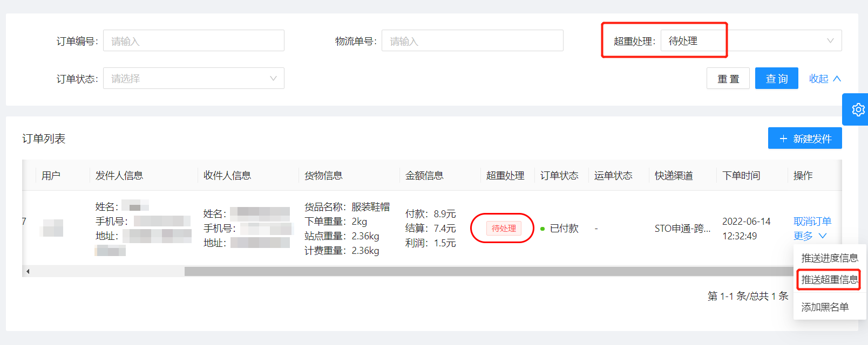868x345 pixels.
Task: Click the 重置 reset button
Action: pyautogui.click(x=728, y=79)
